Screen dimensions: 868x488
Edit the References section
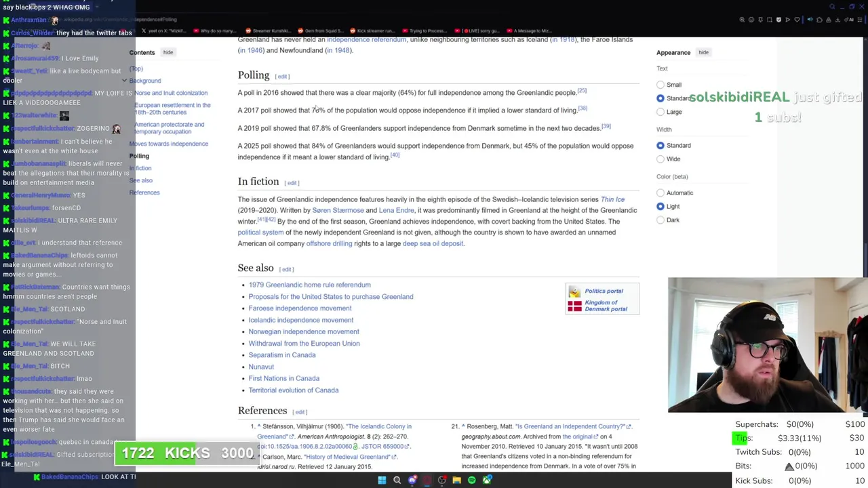[x=300, y=412]
